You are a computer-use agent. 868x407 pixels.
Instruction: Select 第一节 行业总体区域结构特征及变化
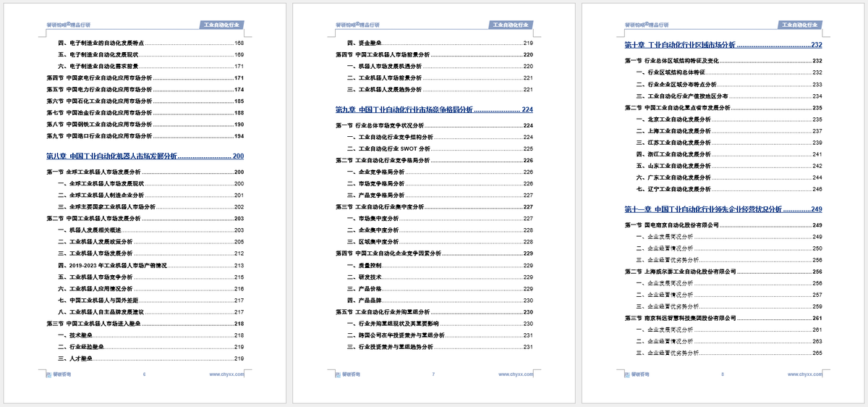point(723,61)
